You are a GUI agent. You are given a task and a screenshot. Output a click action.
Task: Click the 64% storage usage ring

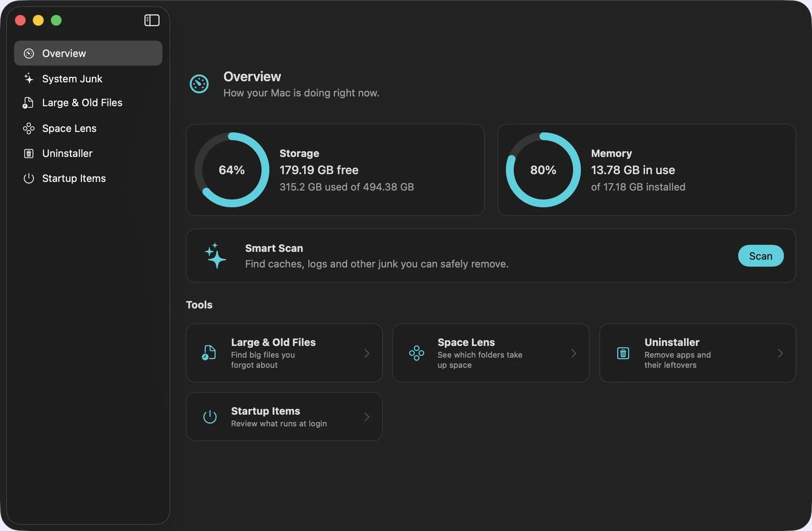pos(232,170)
